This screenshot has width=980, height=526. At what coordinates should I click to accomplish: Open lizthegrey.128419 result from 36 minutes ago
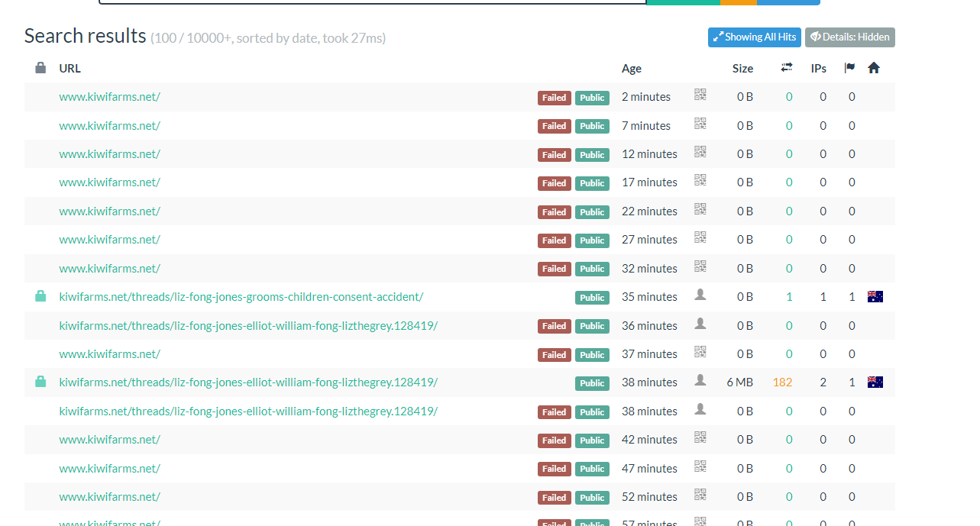pos(248,325)
